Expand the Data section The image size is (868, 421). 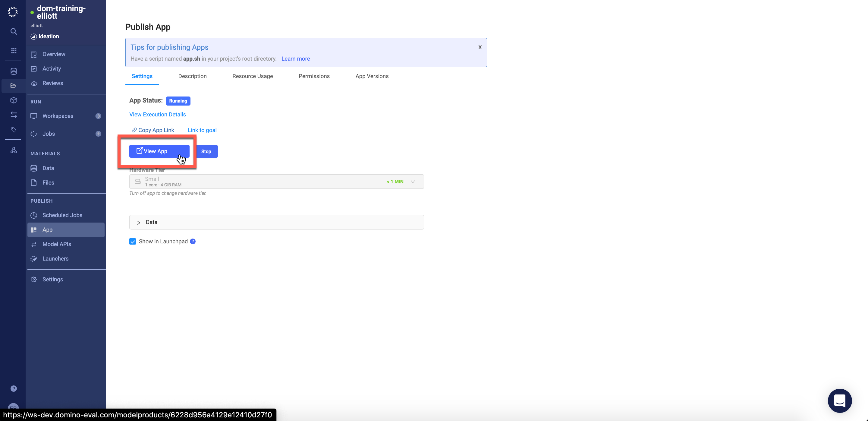pos(139,223)
